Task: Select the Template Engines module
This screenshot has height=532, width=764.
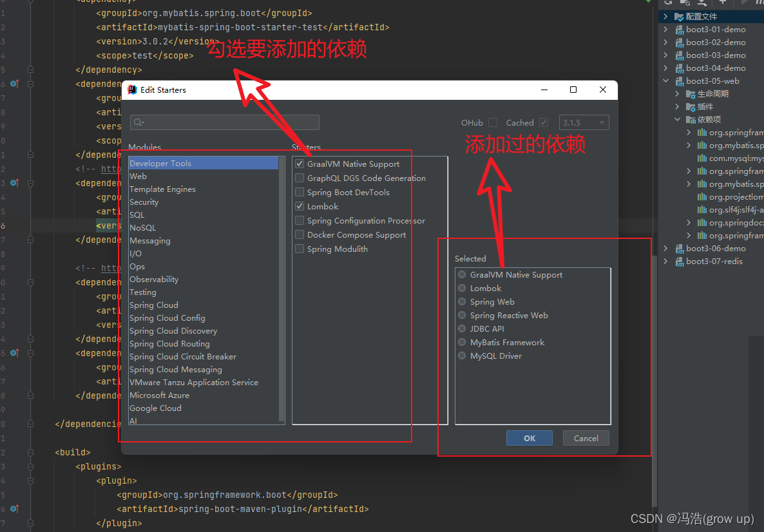Action: (203, 189)
